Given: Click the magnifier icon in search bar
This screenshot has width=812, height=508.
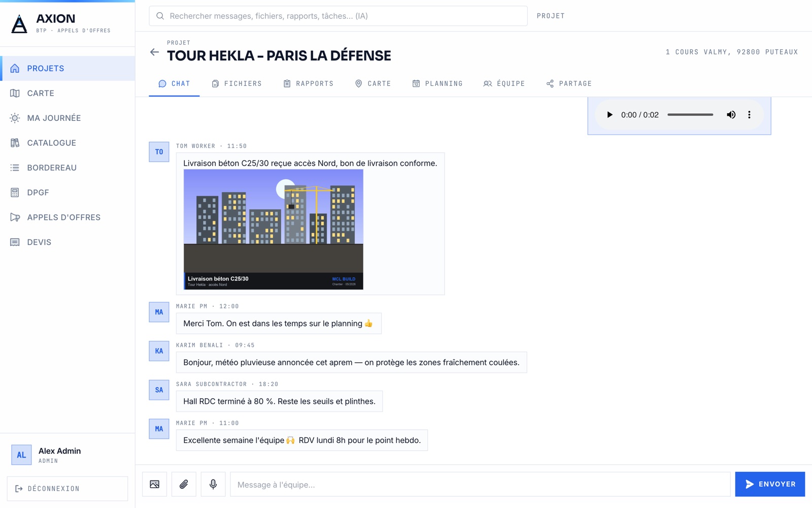Looking at the screenshot, I should coord(160,16).
